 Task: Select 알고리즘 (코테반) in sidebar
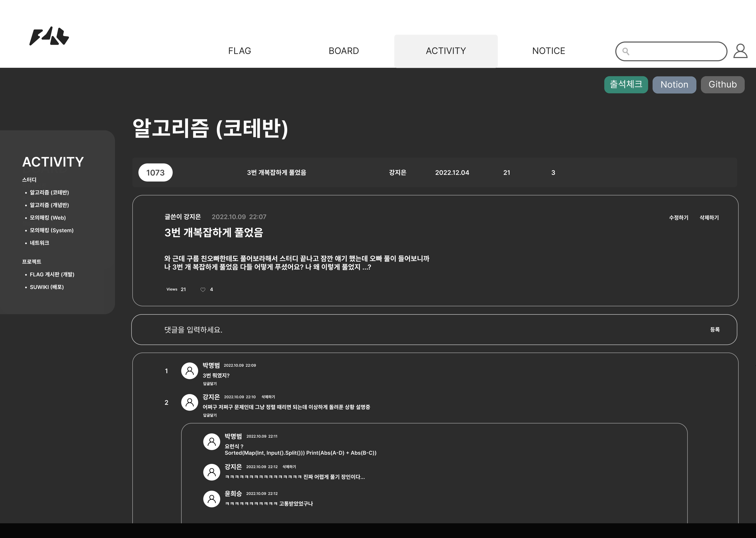(x=49, y=193)
